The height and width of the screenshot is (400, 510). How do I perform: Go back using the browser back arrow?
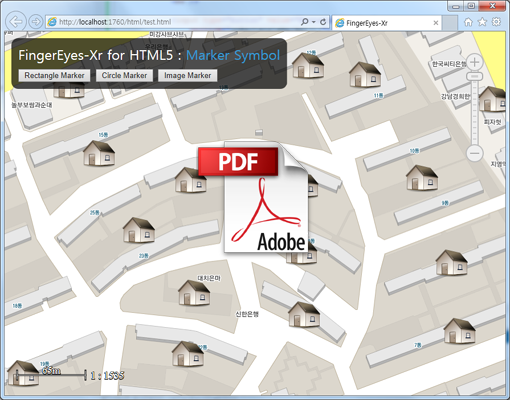(16, 22)
